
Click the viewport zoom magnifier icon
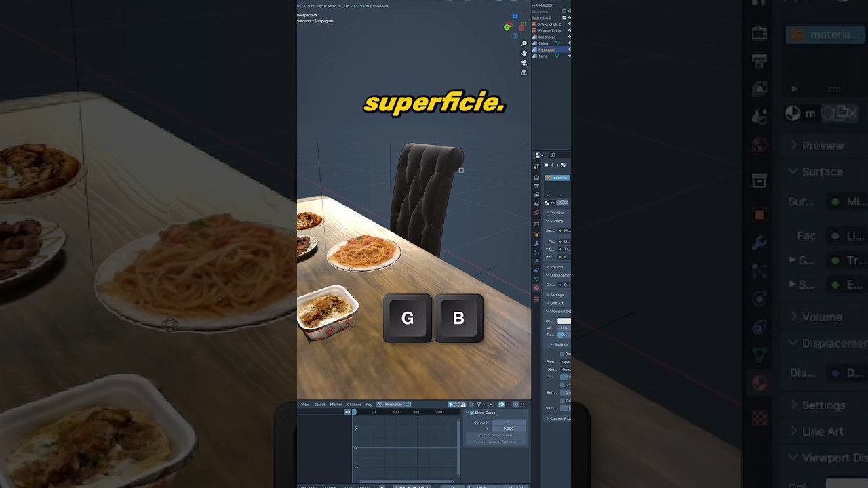tap(524, 43)
